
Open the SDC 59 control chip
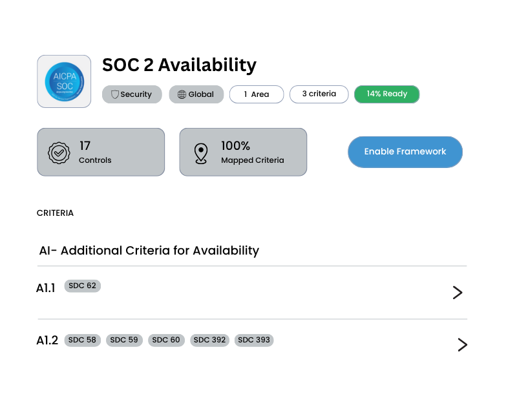pyautogui.click(x=124, y=340)
